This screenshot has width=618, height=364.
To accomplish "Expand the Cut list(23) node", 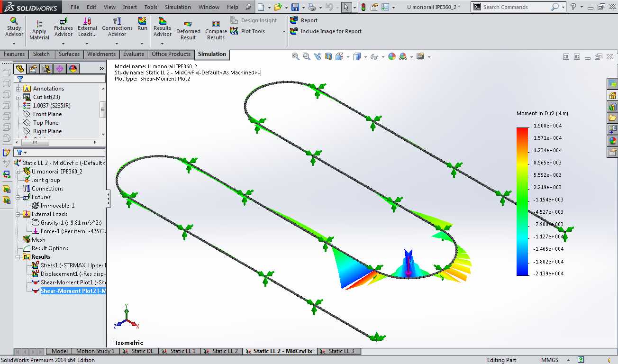I will pos(18,97).
